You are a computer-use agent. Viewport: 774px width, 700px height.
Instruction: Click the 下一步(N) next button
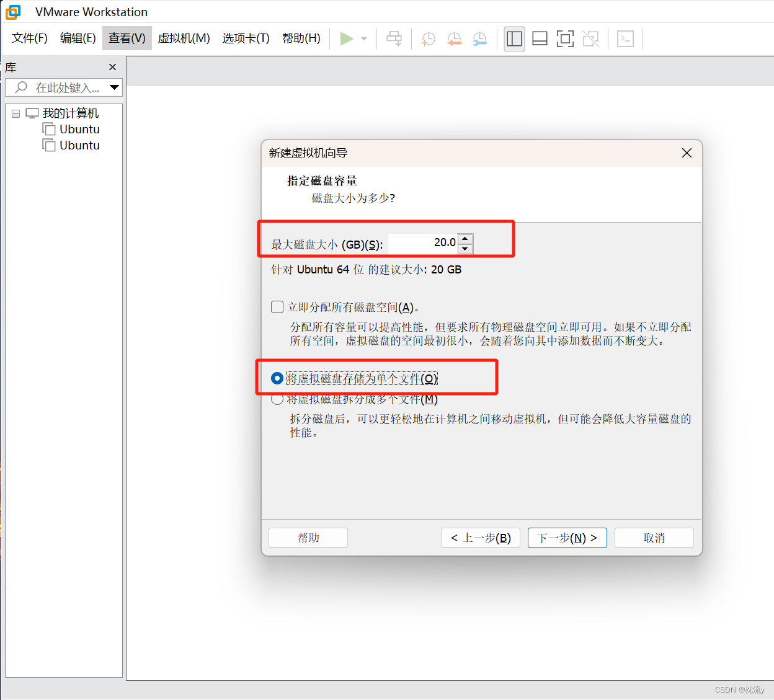[x=567, y=538]
